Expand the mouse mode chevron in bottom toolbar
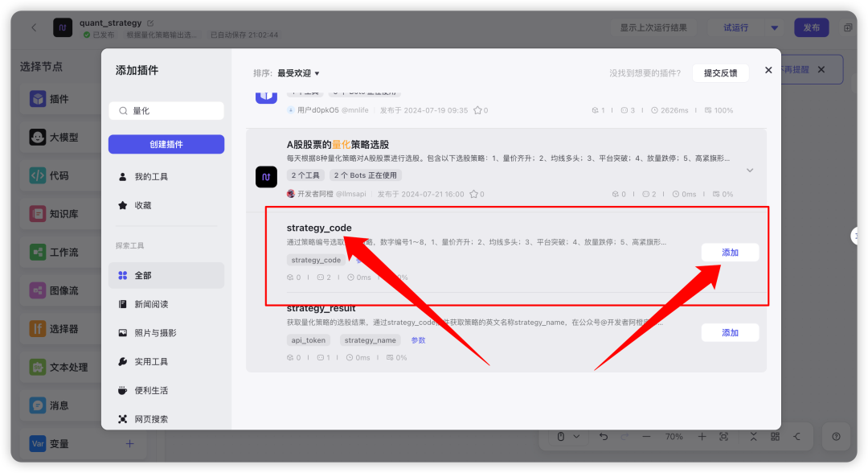 576,437
